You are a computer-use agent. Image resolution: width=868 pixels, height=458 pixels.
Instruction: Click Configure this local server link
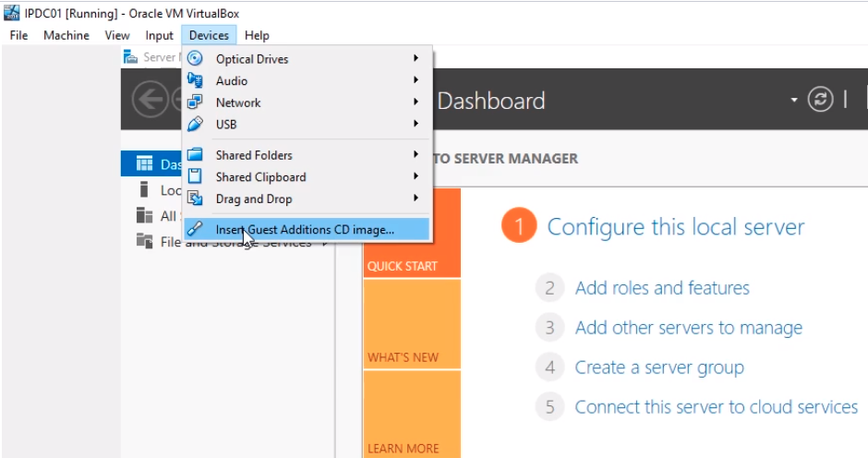click(x=676, y=227)
